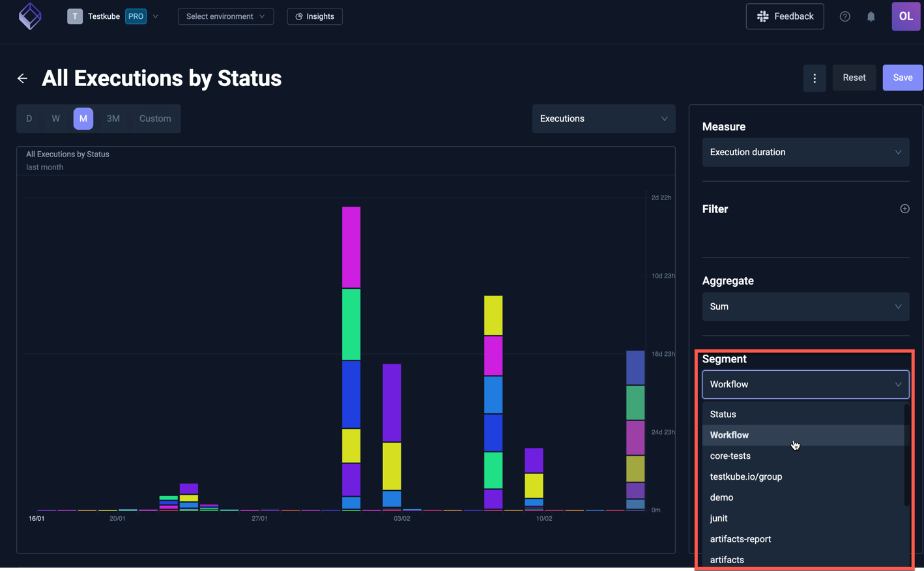Open the Executions dropdown above the chart

603,118
